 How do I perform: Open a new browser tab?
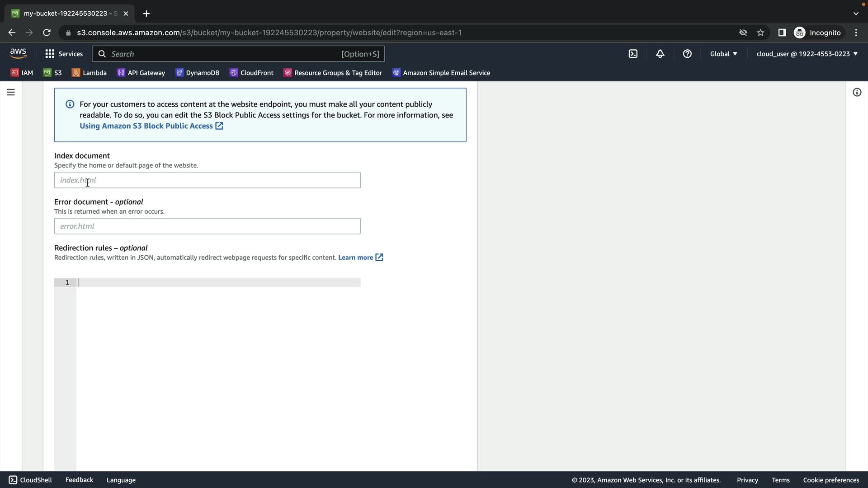146,14
